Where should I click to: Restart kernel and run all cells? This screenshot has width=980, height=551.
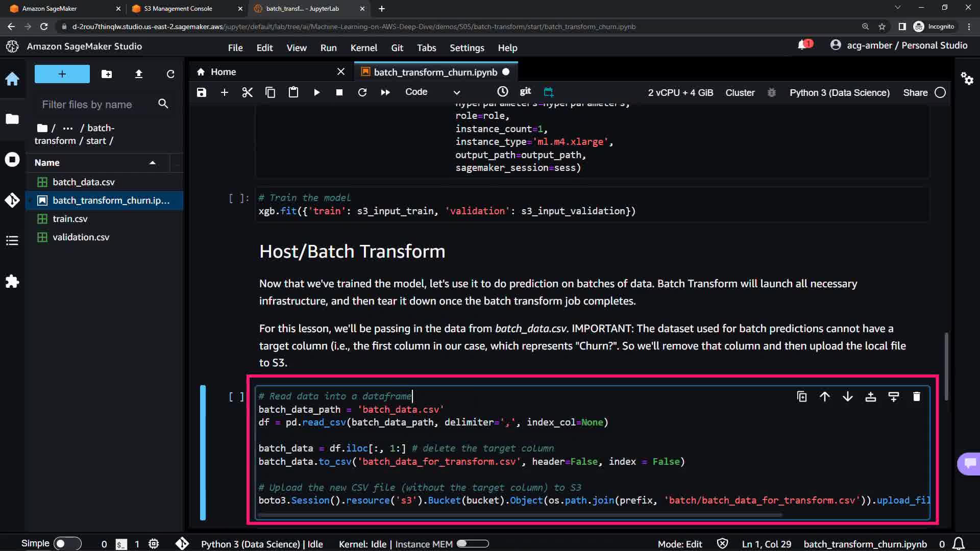(x=385, y=92)
